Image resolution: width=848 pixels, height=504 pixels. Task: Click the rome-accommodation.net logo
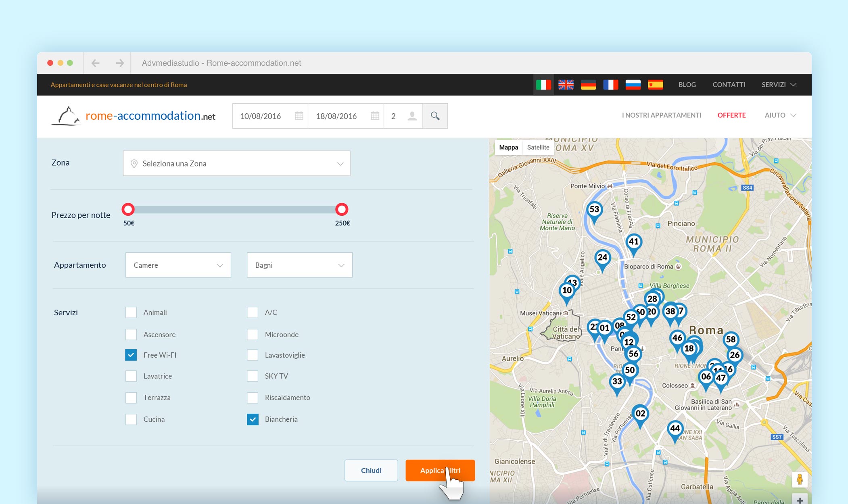pyautogui.click(x=133, y=116)
